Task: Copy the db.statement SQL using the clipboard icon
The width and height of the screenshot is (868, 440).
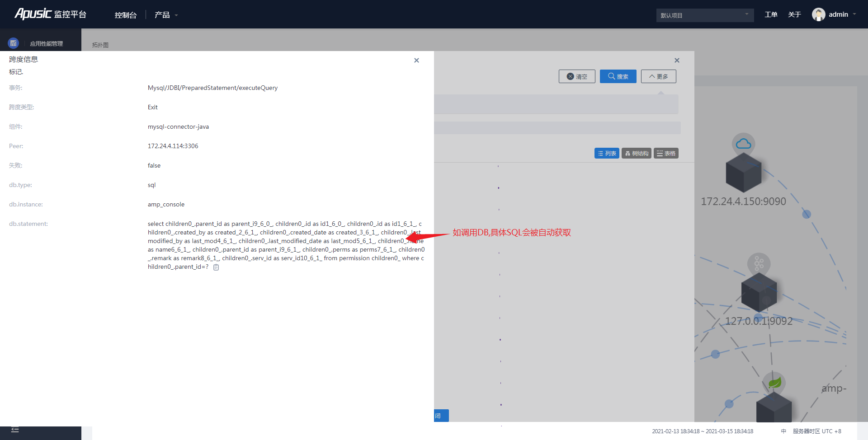Action: [216, 267]
